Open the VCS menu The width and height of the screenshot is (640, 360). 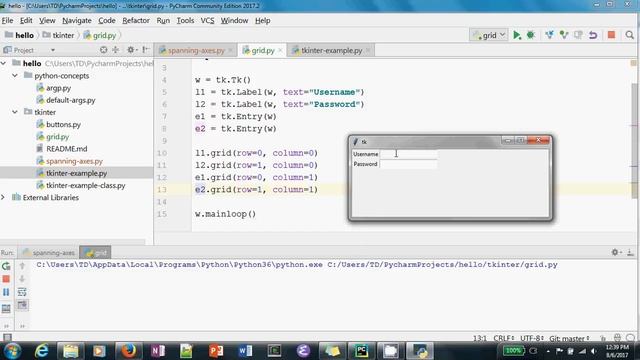(207, 20)
